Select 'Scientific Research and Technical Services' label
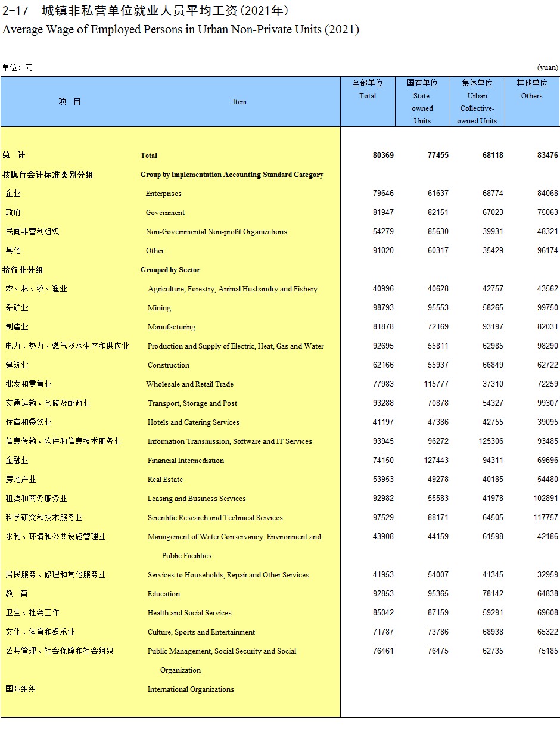 click(x=214, y=518)
